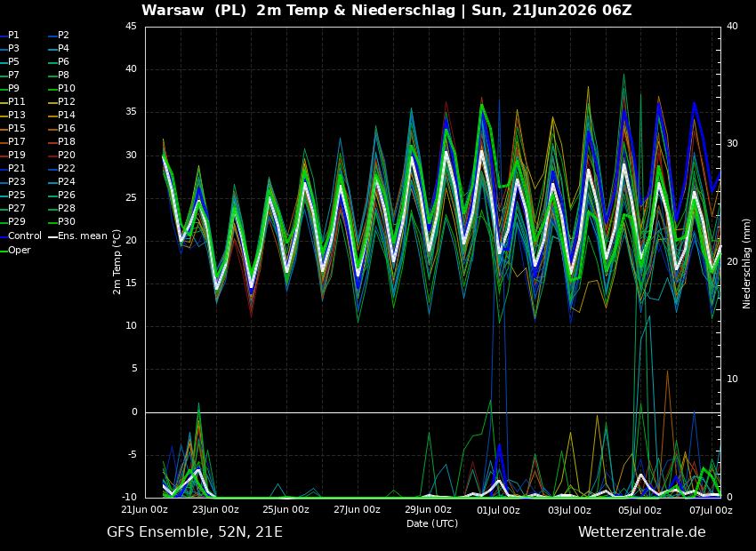
Task: Select the P19 legend label
Action: pos(16,156)
